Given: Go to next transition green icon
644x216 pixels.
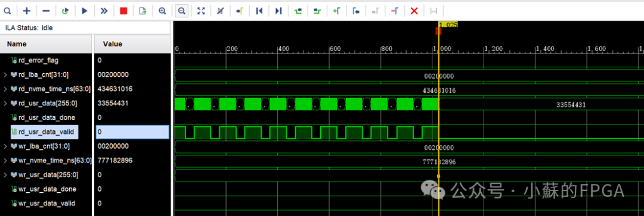Looking at the screenshot, I should pyautogui.click(x=317, y=11).
